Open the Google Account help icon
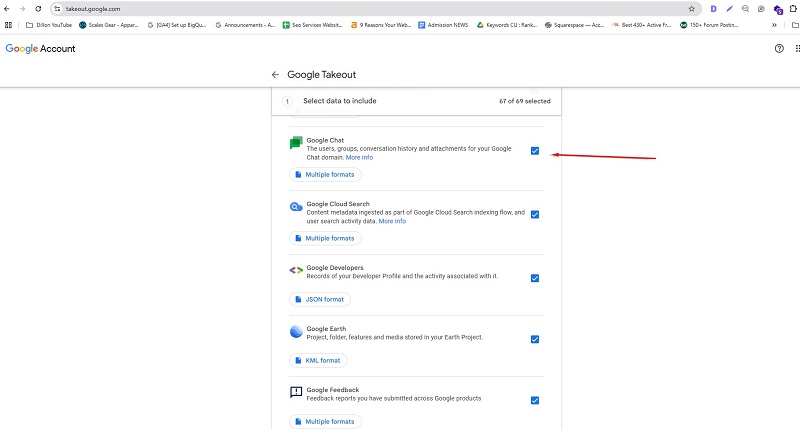The image size is (800, 429). point(779,48)
